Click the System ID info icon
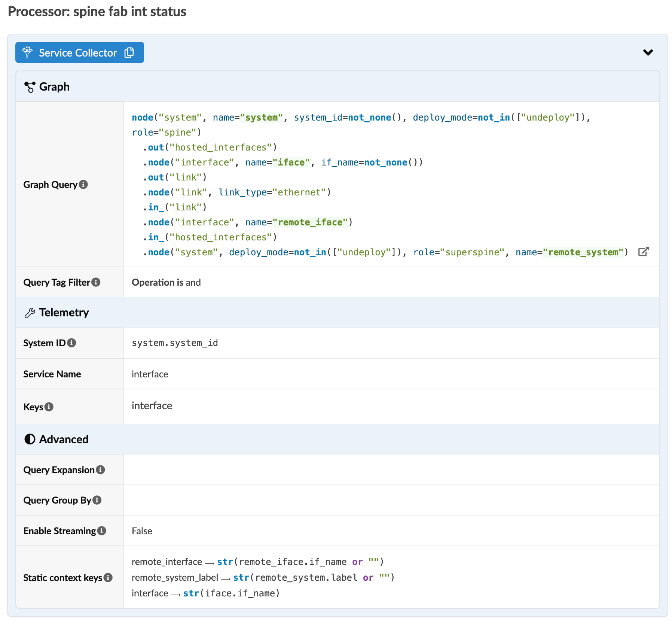672x620 pixels. coord(72,343)
